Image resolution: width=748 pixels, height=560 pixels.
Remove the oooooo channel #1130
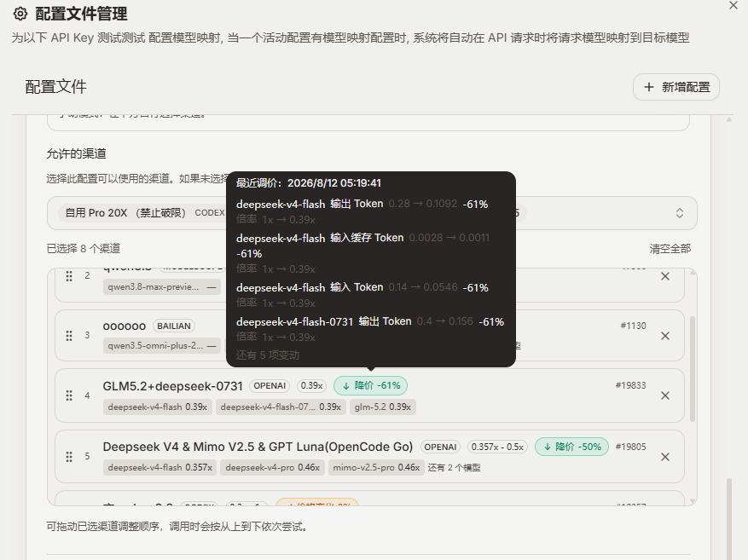pyautogui.click(x=665, y=336)
